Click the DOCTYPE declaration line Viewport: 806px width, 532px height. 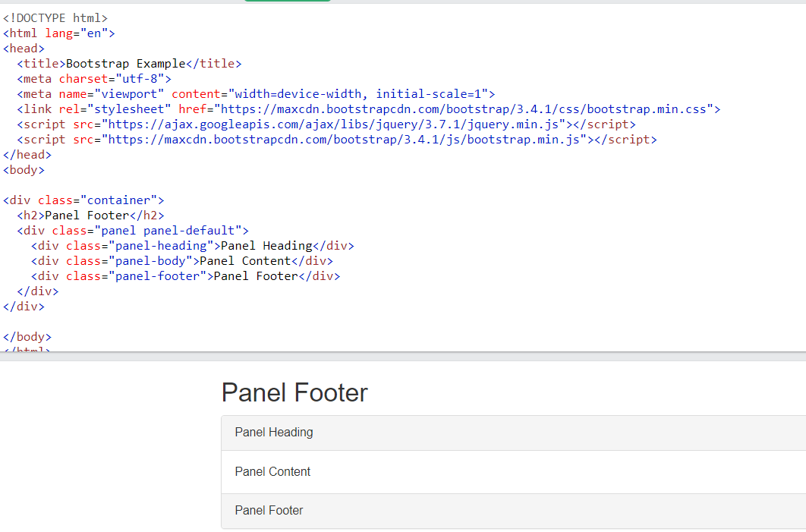(55, 17)
